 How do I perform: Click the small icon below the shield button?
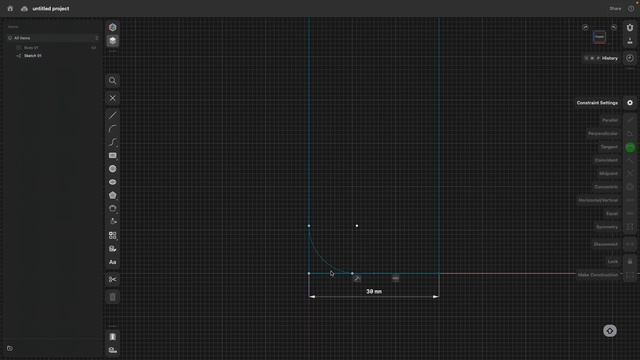pyautogui.click(x=630, y=41)
